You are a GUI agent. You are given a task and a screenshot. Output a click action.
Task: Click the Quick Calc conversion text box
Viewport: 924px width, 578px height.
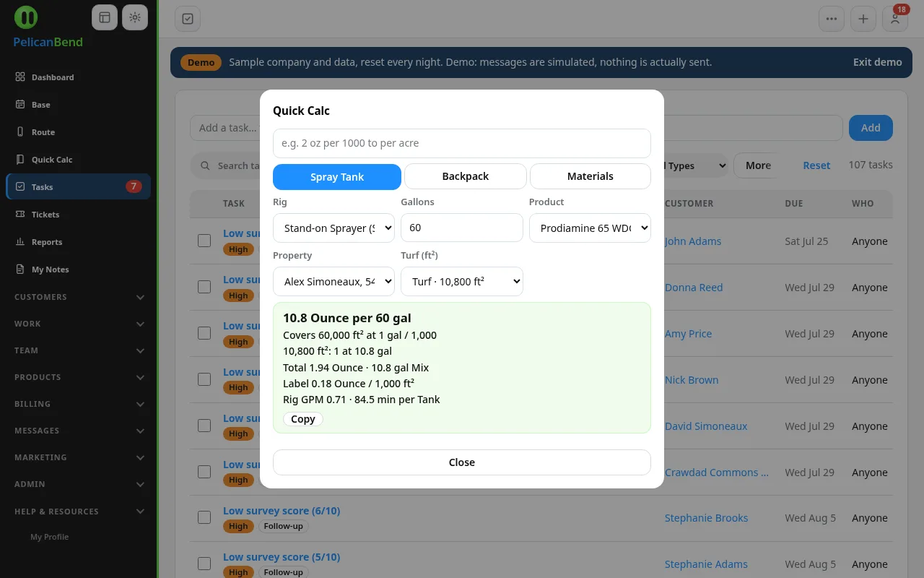[462, 143]
